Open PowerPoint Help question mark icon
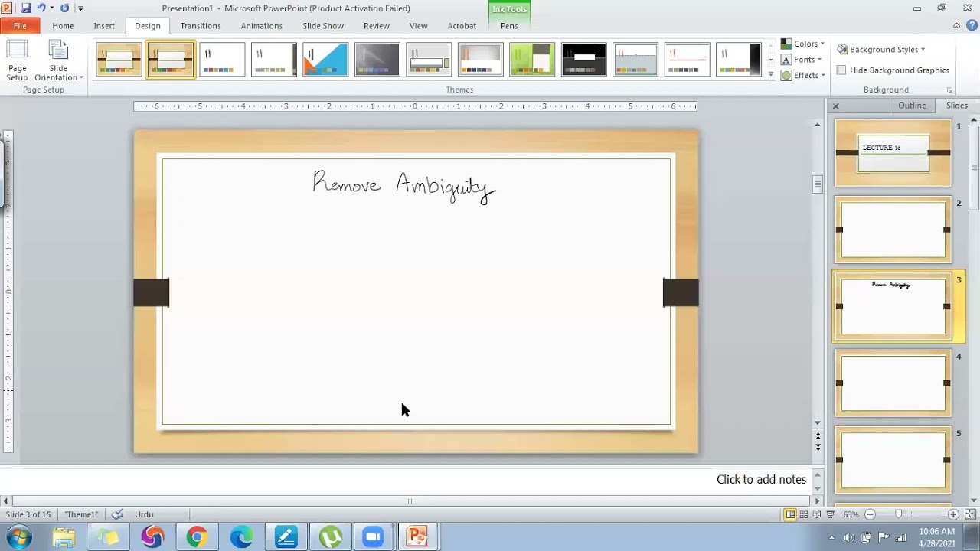 pyautogui.click(x=972, y=25)
